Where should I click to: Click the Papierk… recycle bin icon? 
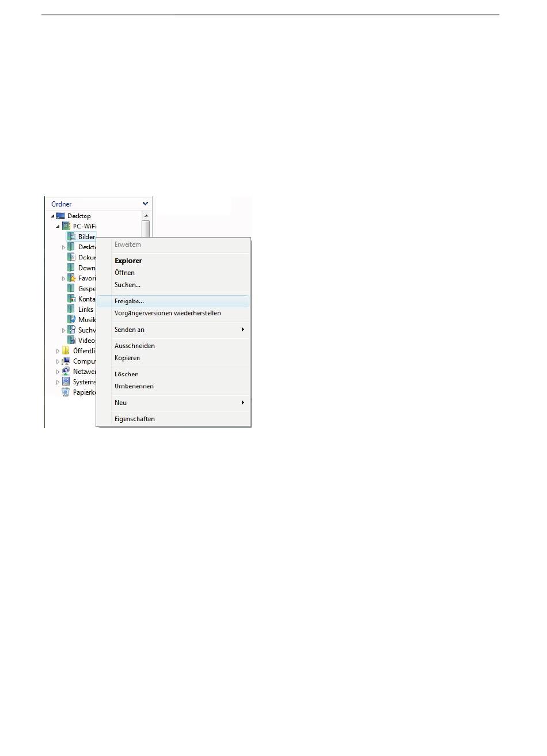(66, 392)
